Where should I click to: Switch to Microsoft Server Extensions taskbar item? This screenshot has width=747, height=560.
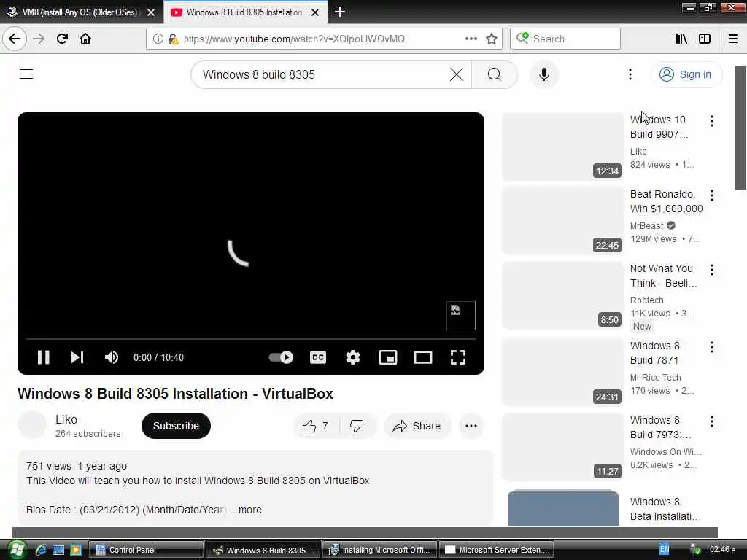[x=496, y=550]
